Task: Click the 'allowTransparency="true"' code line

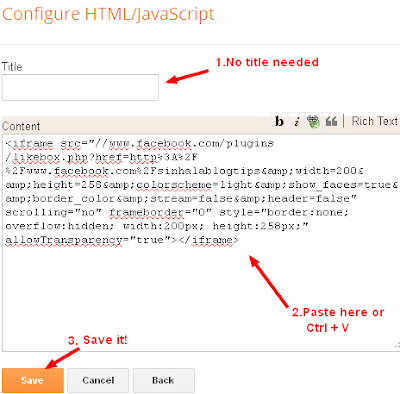Action: 122,240
